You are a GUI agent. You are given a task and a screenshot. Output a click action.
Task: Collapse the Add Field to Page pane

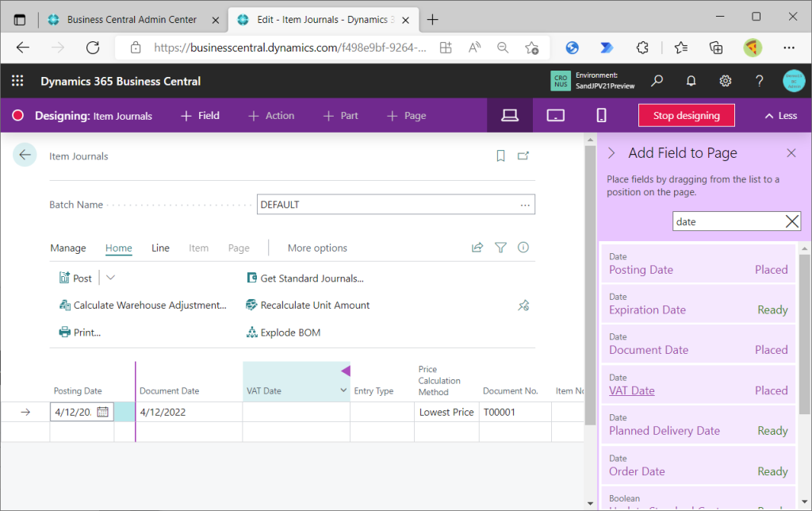611,153
